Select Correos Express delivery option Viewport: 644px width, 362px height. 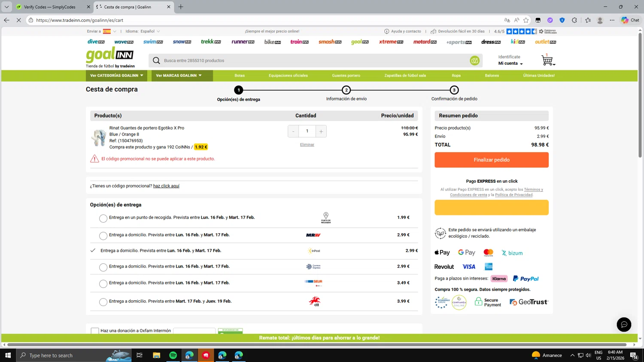tap(103, 268)
